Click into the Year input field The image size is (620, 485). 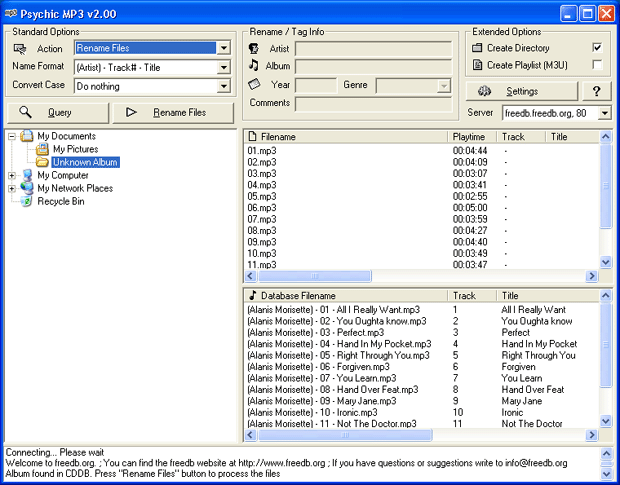pyautogui.click(x=316, y=85)
